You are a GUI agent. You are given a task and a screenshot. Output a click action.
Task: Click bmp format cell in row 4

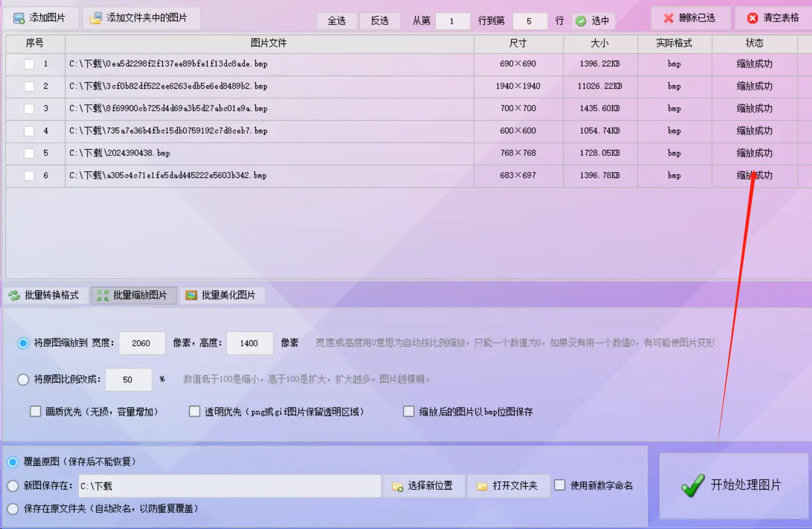click(x=675, y=131)
